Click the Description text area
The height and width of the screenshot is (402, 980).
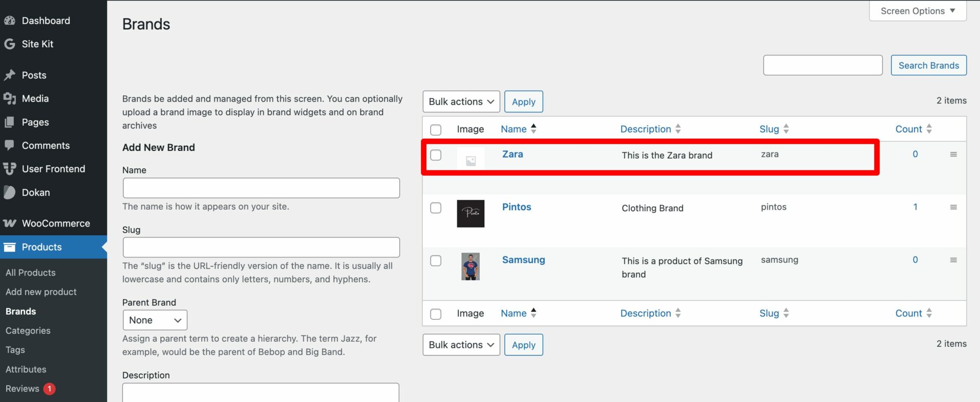pyautogui.click(x=261, y=392)
